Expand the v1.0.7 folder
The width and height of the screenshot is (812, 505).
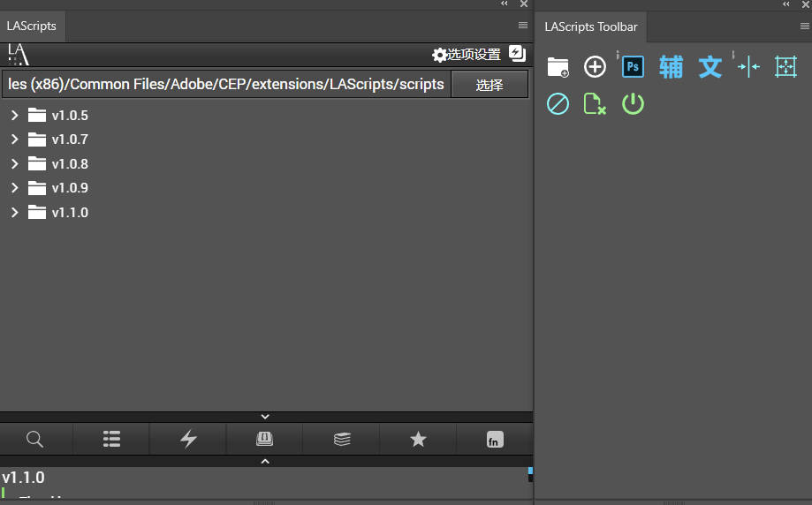tap(14, 139)
